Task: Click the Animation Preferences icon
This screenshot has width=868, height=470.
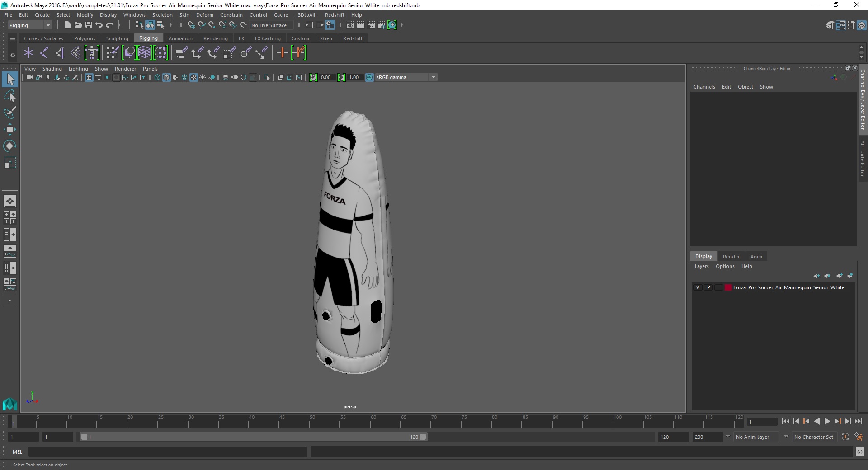Action: (x=859, y=437)
